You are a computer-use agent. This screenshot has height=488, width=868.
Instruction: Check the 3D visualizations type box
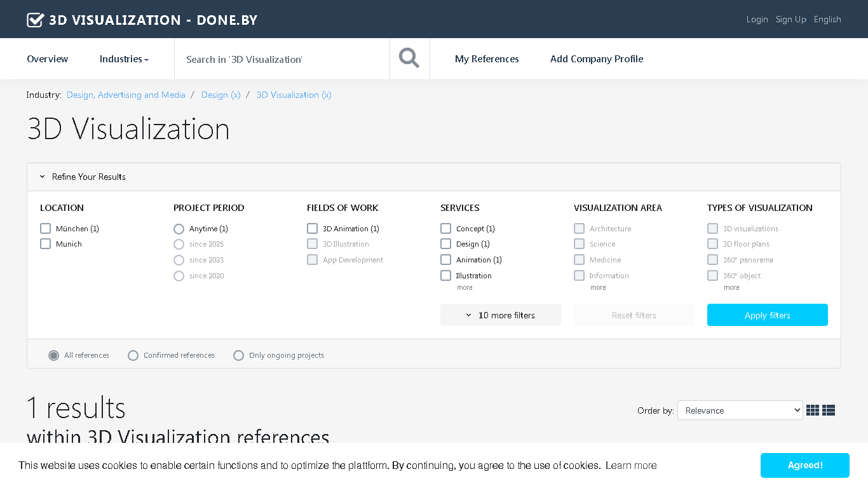712,228
